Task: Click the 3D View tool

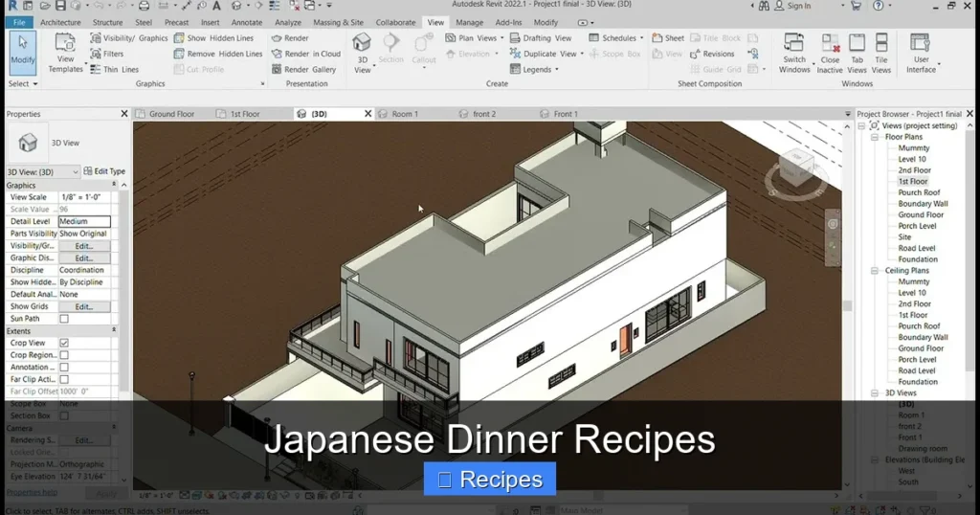Action: click(x=363, y=53)
